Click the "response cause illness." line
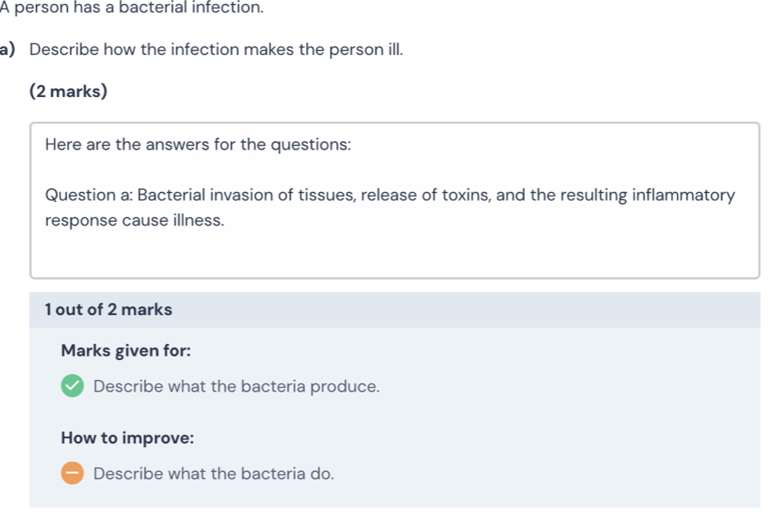Image resolution: width=779 pixels, height=532 pixels. tap(135, 220)
